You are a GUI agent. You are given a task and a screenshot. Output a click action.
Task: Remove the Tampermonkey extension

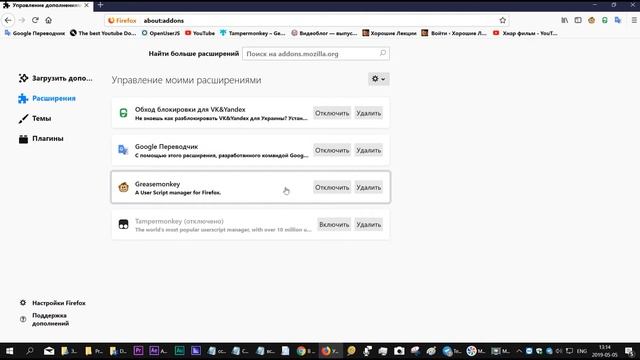368,224
